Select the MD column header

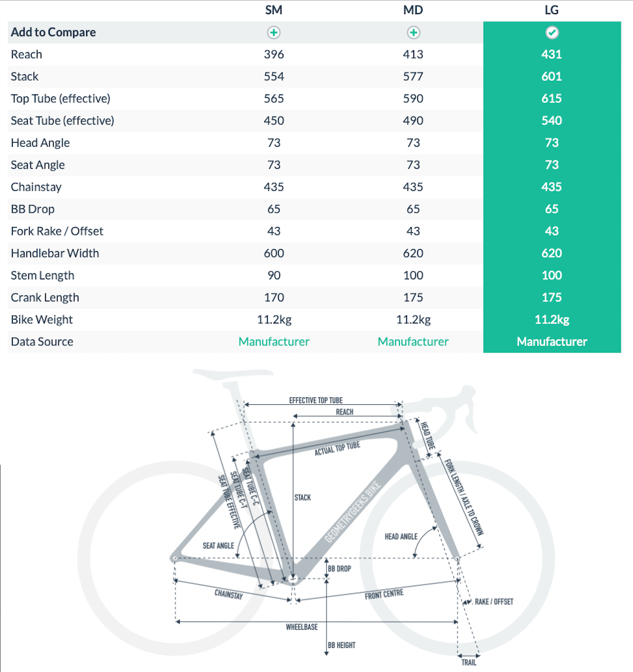[x=413, y=10]
